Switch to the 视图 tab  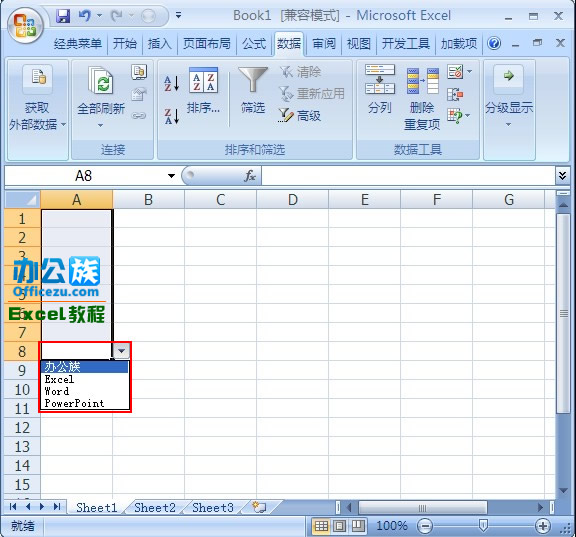tap(359, 44)
